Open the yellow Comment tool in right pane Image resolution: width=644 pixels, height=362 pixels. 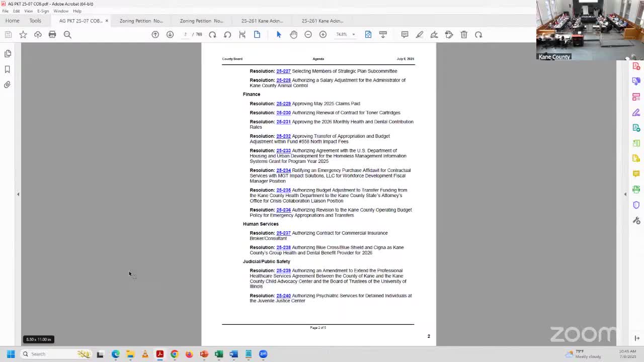click(x=636, y=174)
